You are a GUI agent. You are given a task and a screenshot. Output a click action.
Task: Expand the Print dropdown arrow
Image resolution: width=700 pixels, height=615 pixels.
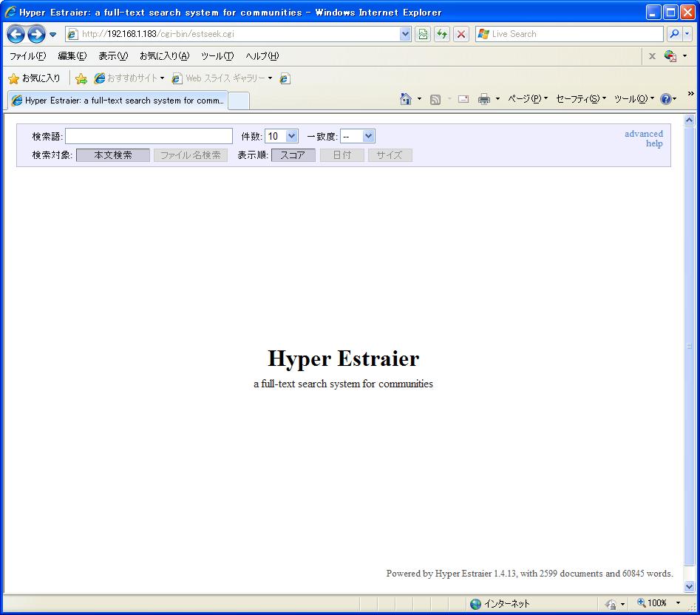click(497, 98)
